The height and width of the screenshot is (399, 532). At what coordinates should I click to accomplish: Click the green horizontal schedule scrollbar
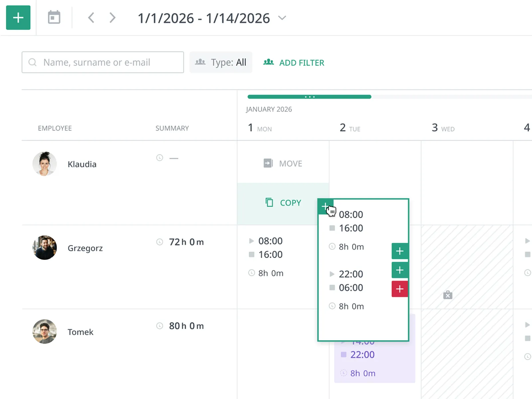309,97
